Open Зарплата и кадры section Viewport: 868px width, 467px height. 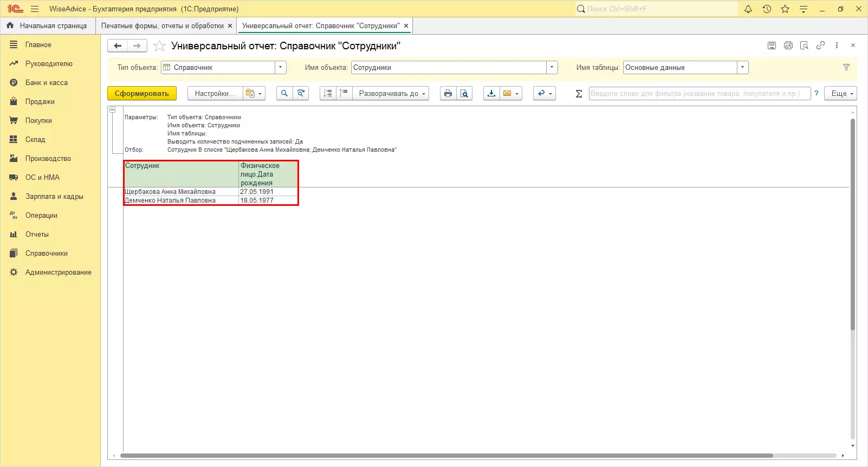(54, 196)
